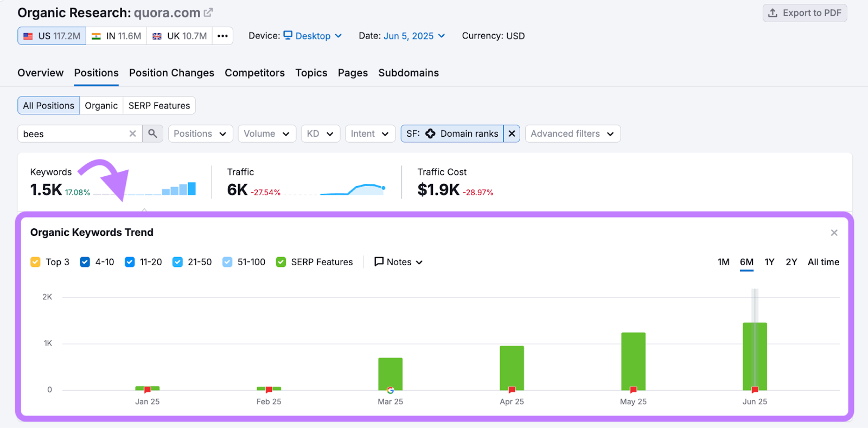Switch to the Position Changes tab
The image size is (868, 428).
pos(171,73)
